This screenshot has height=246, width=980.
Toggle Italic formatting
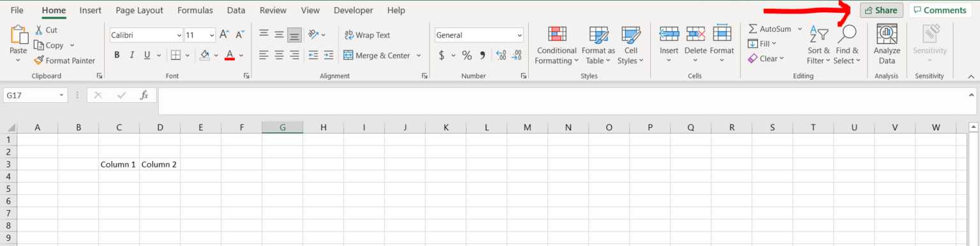(x=133, y=55)
